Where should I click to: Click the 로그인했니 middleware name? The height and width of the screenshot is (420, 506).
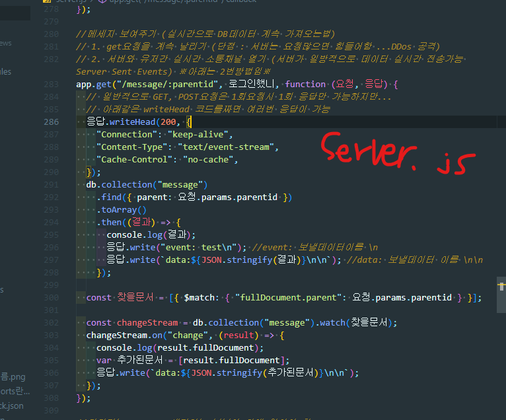click(252, 84)
